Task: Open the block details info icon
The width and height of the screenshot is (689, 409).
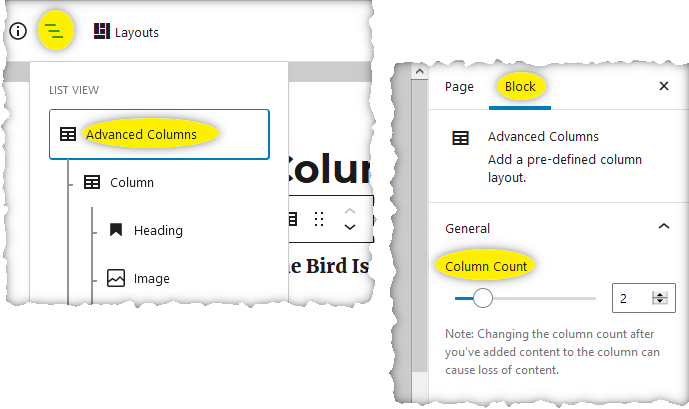Action: 18,31
